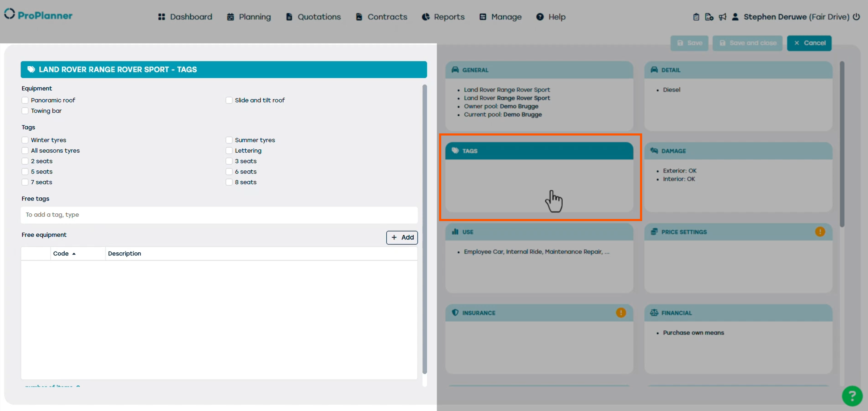The height and width of the screenshot is (411, 868).
Task: Enable the Panoramic roof checkbox
Action: 25,100
